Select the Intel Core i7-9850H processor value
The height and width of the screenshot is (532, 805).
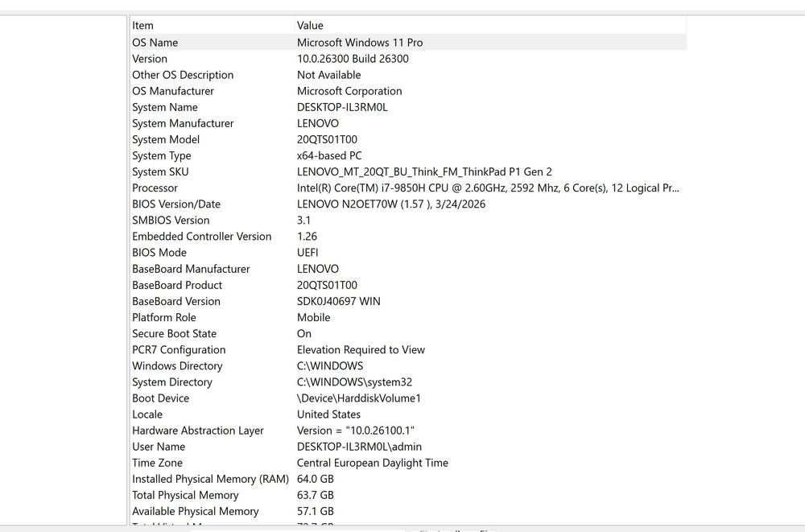[x=488, y=188]
